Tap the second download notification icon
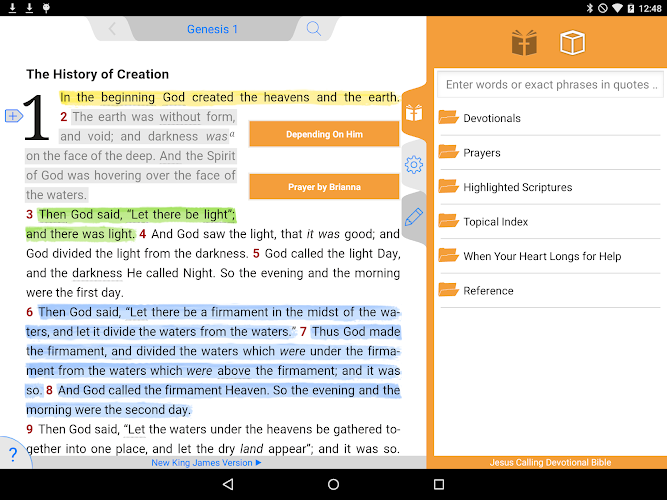 click(29, 8)
